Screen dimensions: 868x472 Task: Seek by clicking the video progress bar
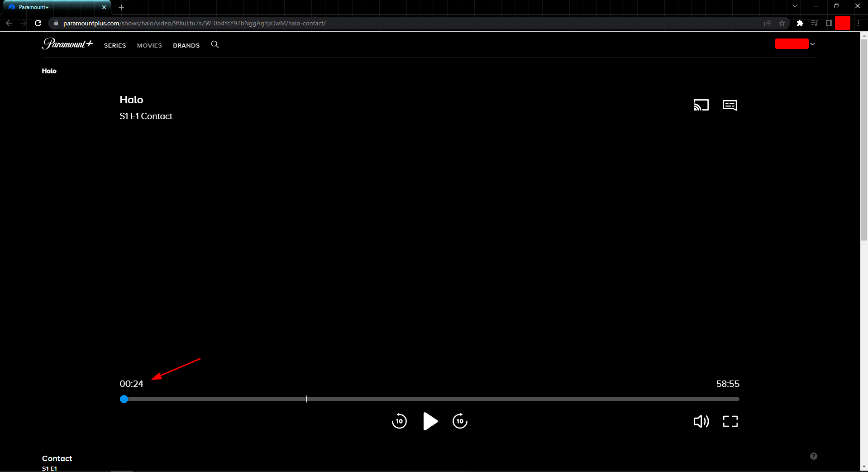430,399
